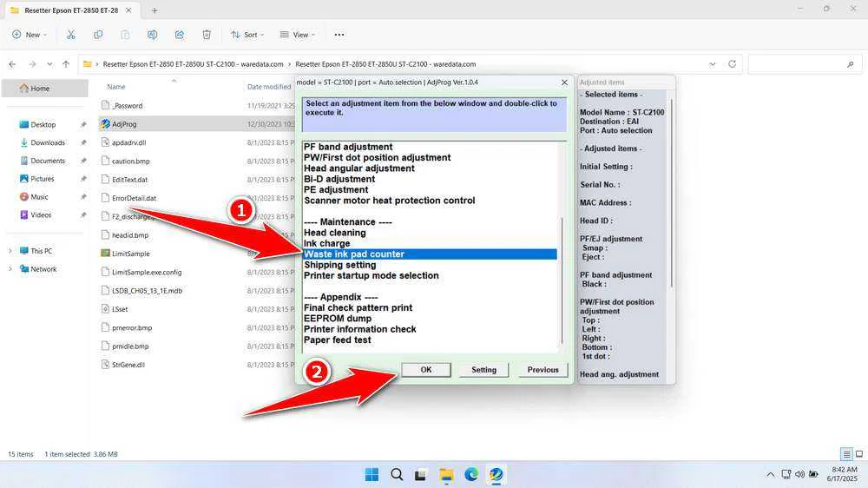Screen dimensions: 868x488
Task: Click the Refresh icon beside the address bar
Action: [x=733, y=64]
